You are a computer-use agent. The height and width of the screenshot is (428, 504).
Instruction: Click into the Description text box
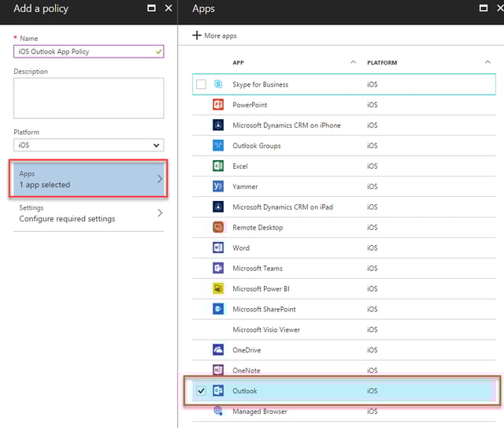pos(89,99)
